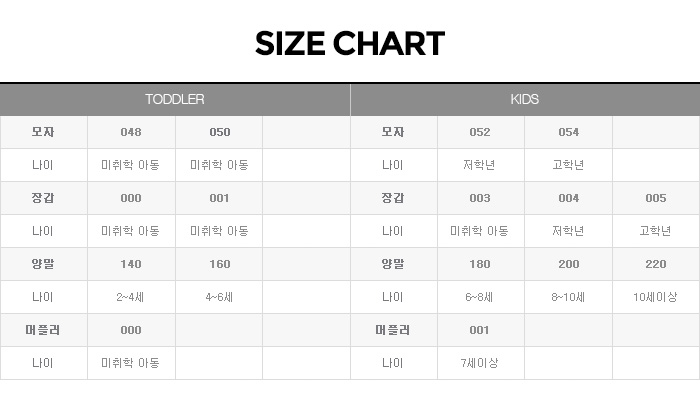Click the SIZE CHART title

(x=349, y=44)
